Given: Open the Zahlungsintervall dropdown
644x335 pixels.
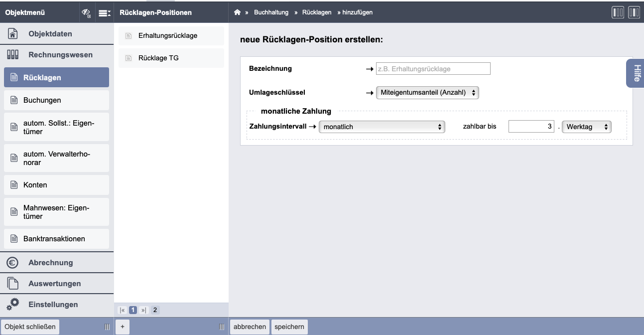Looking at the screenshot, I should coord(382,127).
